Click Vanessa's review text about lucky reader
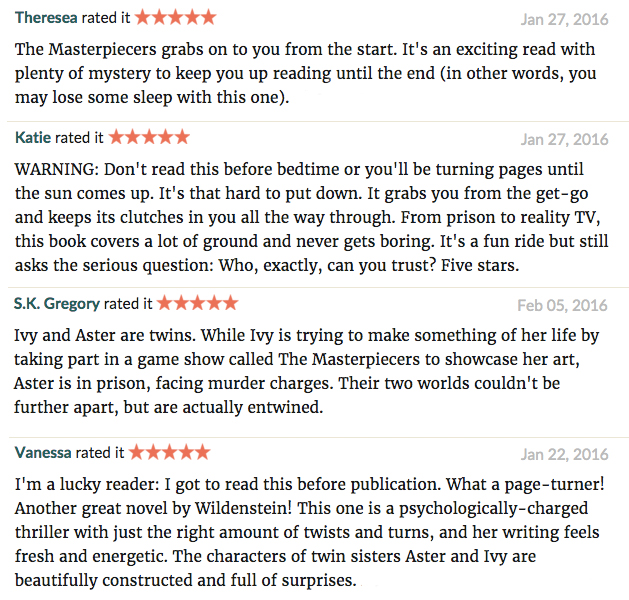Screen dimensions: 629x600 tap(310, 532)
